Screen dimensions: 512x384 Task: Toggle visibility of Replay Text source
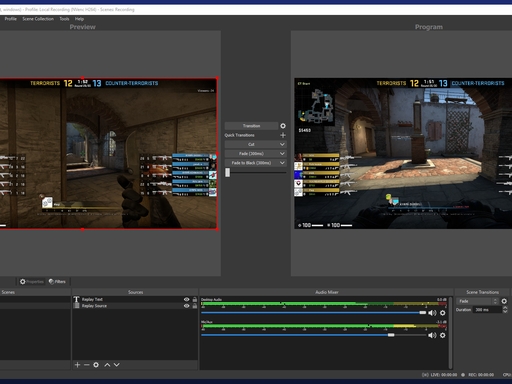pos(186,299)
